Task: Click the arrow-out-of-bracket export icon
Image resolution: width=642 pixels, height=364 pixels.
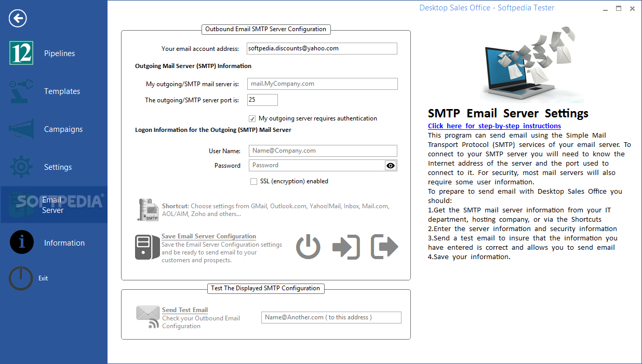Action: point(384,247)
